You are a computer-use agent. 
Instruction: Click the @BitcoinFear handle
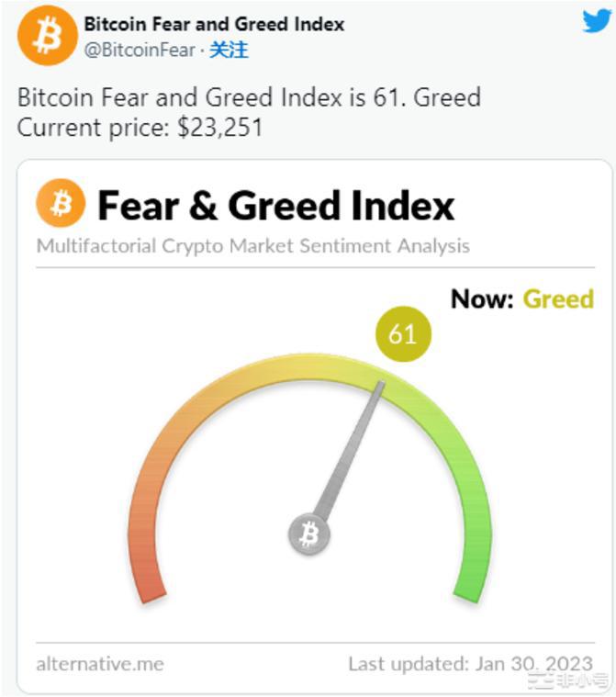(x=139, y=50)
